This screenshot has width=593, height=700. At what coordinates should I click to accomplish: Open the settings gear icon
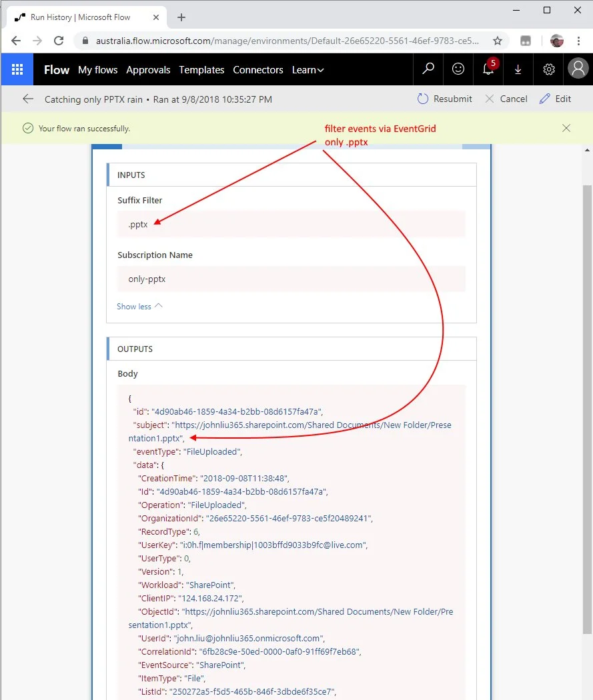point(548,69)
